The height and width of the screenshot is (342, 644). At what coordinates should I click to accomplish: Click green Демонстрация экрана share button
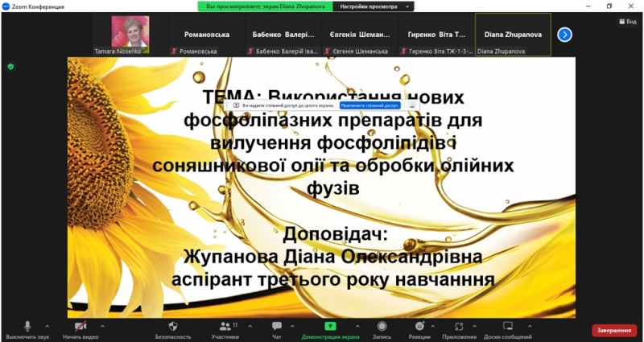click(x=330, y=330)
